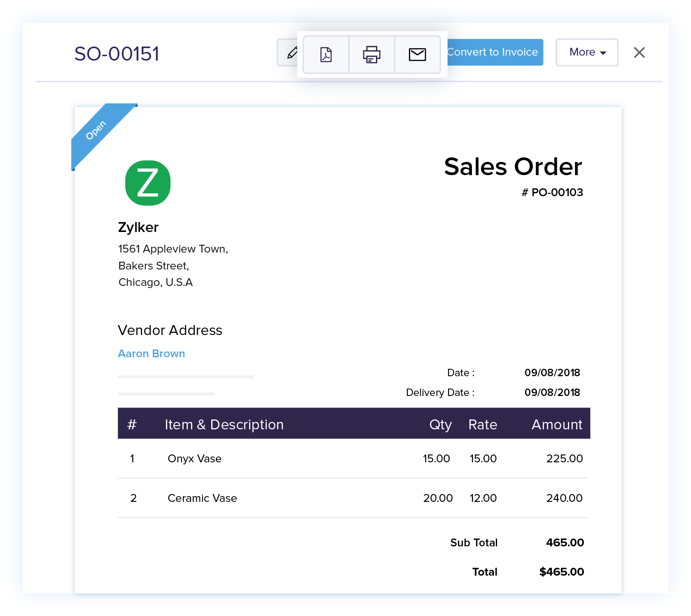
Task: Click the SO-00151 title
Action: click(x=117, y=54)
